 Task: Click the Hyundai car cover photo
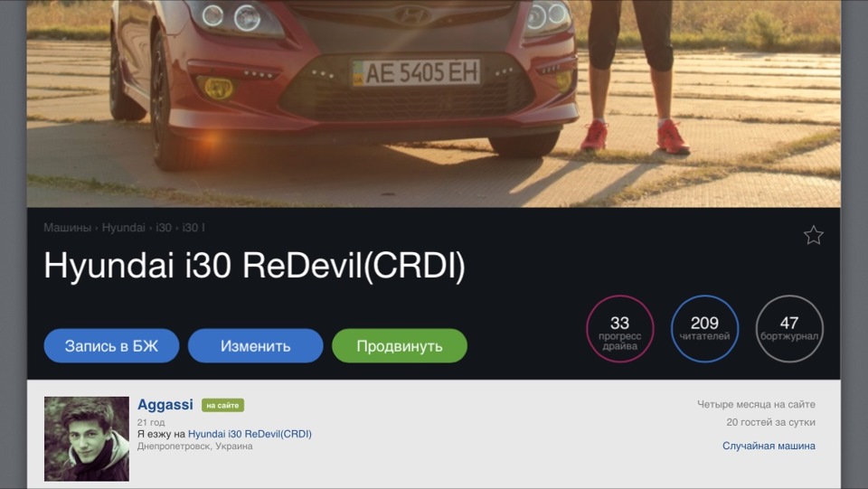point(433,103)
